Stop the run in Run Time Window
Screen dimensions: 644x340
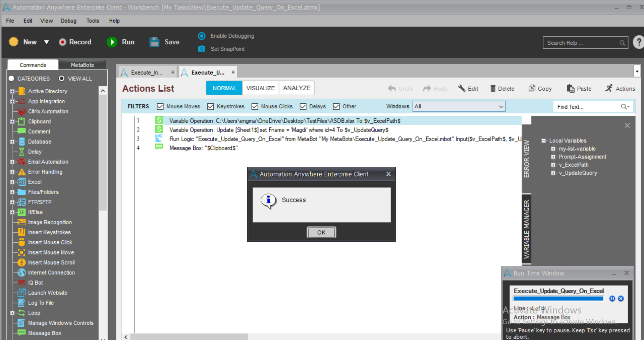621,299
